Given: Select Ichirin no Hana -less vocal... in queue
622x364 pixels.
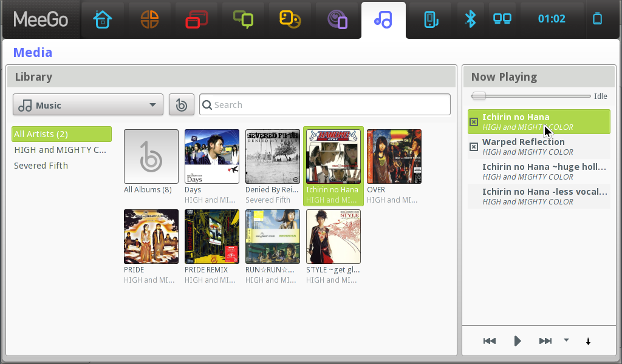Looking at the screenshot, I should click(539, 197).
